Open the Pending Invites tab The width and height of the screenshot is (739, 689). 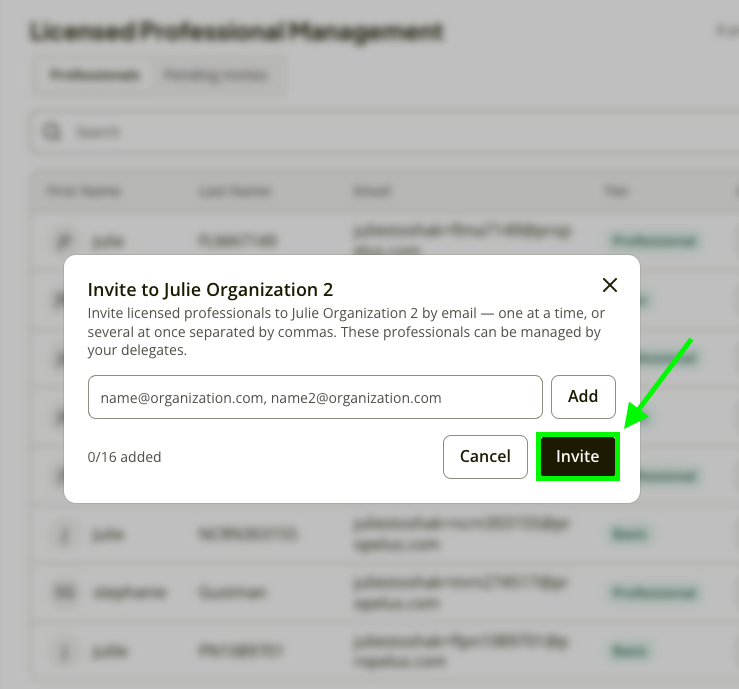[x=215, y=75]
